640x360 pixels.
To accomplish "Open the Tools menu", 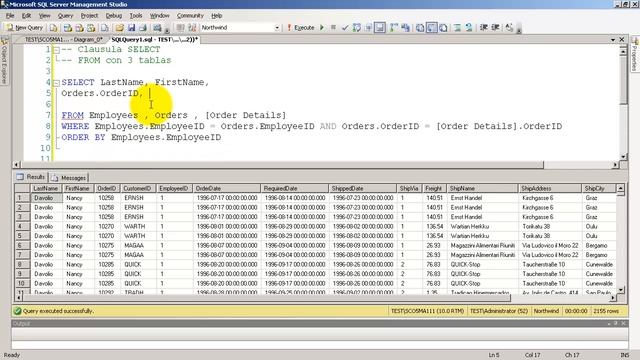I will (136, 16).
